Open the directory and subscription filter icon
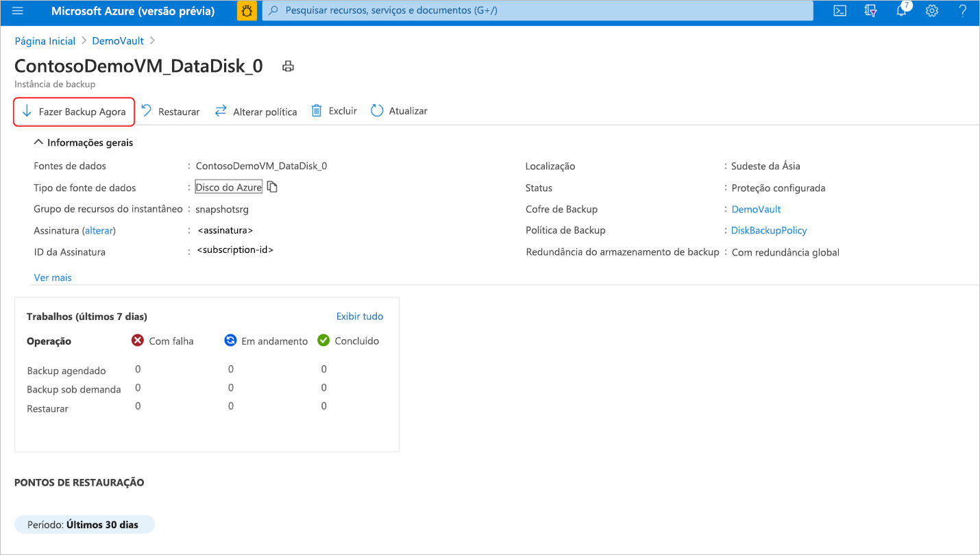The image size is (980, 555). pyautogui.click(x=870, y=11)
